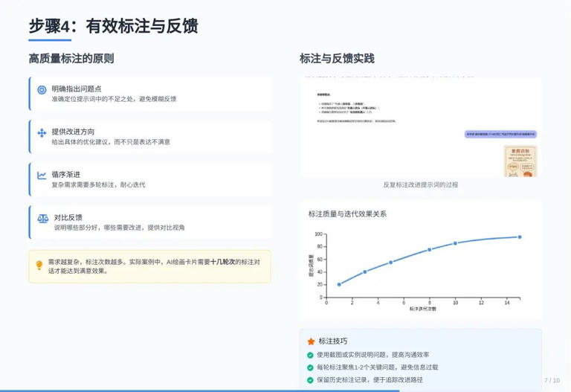The width and height of the screenshot is (571, 392).
Task: Click the orange star icon beside 标注技巧
Action: 311,341
